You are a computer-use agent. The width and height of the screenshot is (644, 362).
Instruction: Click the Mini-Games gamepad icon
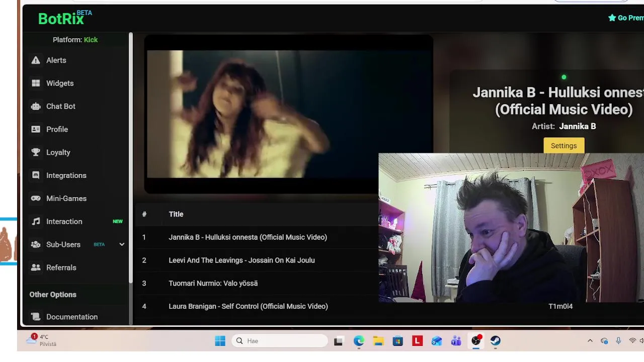click(36, 199)
